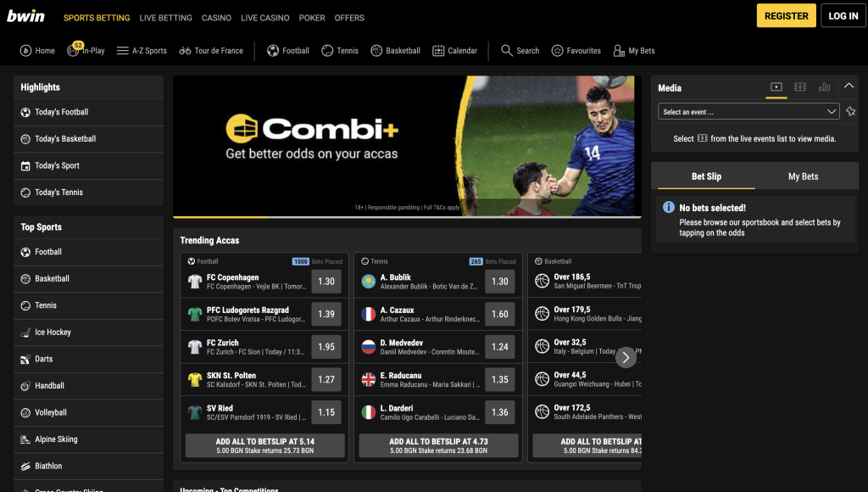
Task: Click the Log In button
Action: pos(843,16)
